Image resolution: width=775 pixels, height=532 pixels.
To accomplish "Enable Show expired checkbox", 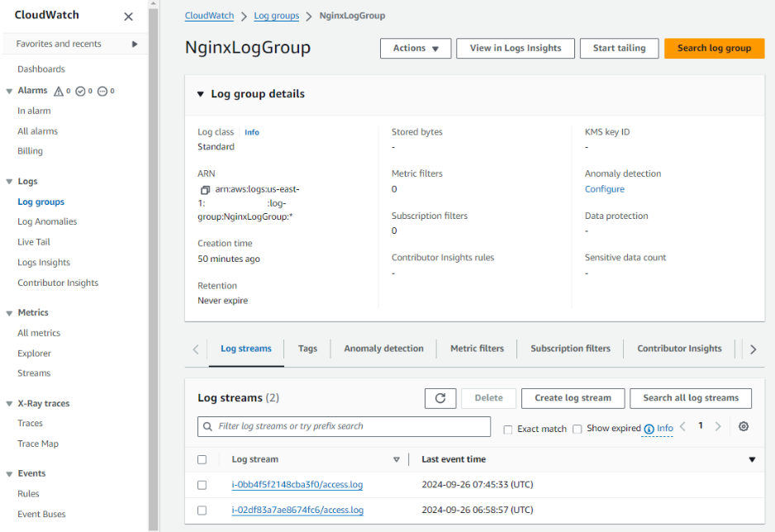I will (577, 429).
